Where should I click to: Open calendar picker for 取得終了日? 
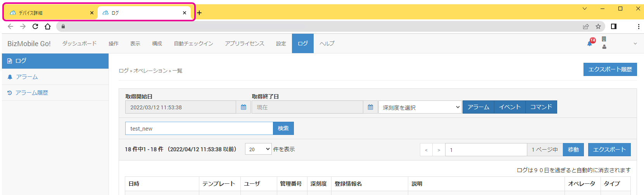[x=370, y=107]
